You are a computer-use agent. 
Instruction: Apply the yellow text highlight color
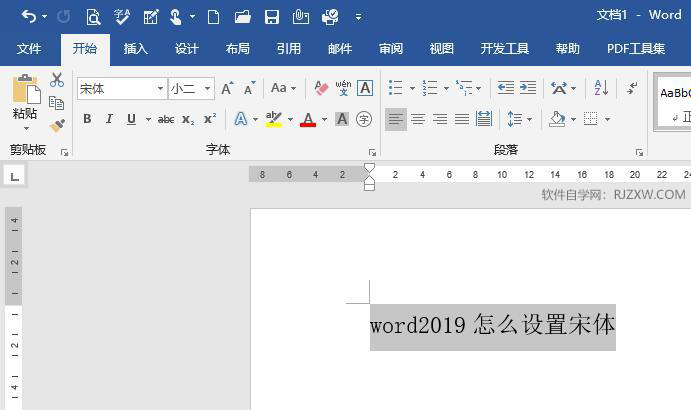[274, 119]
